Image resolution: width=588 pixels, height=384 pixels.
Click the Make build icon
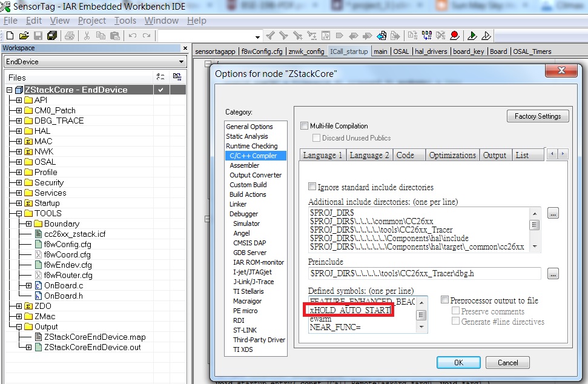click(x=427, y=36)
